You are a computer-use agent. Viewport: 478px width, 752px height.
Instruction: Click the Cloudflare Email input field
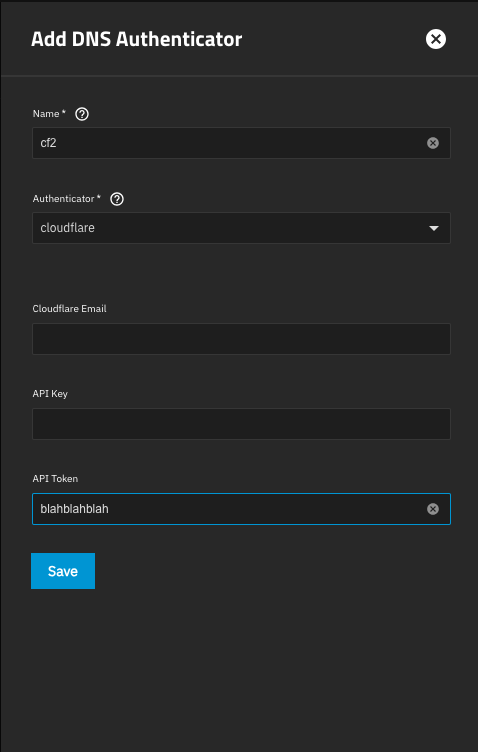(241, 339)
